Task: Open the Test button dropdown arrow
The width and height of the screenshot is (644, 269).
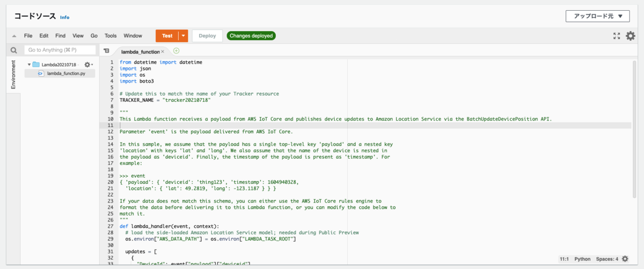Action: [x=184, y=36]
